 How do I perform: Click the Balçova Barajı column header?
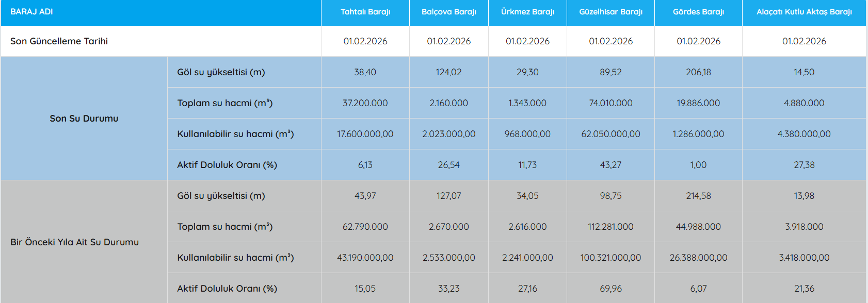448,12
